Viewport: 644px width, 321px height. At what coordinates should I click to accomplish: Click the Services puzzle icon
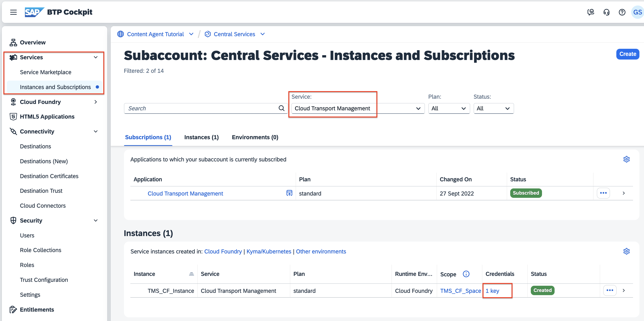click(x=13, y=57)
